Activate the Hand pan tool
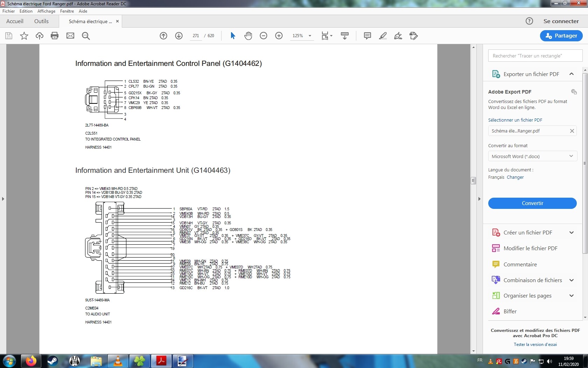The height and width of the screenshot is (368, 588). pos(248,36)
